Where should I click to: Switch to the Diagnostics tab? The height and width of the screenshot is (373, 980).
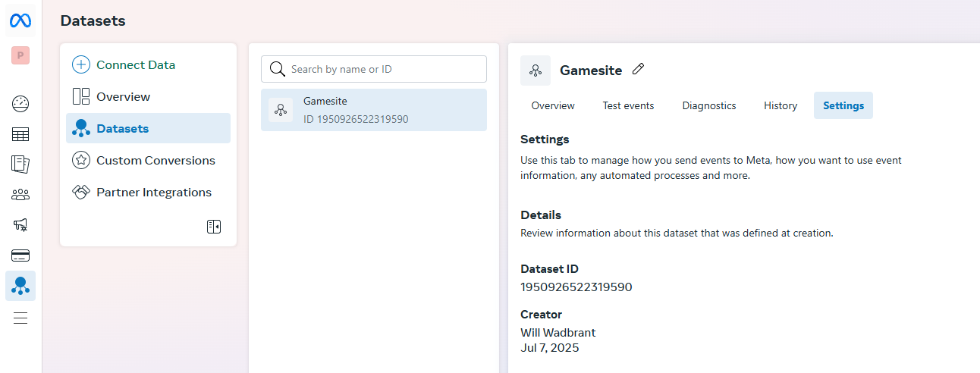point(709,105)
